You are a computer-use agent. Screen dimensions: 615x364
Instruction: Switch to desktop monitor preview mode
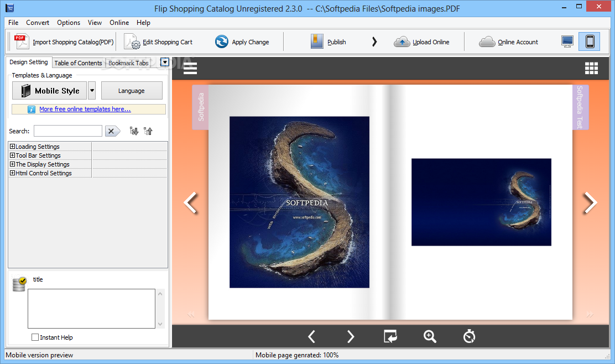pos(567,41)
